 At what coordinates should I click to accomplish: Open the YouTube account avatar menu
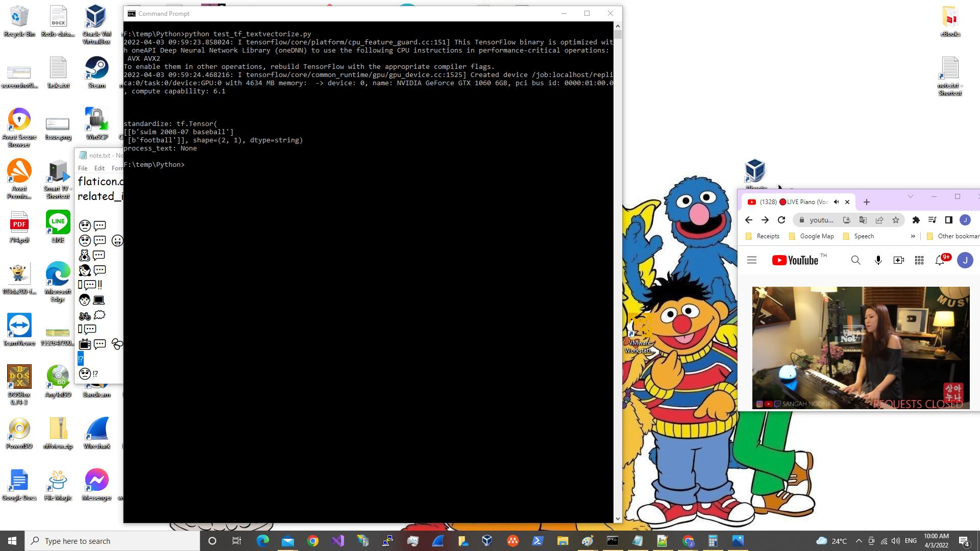(965, 260)
